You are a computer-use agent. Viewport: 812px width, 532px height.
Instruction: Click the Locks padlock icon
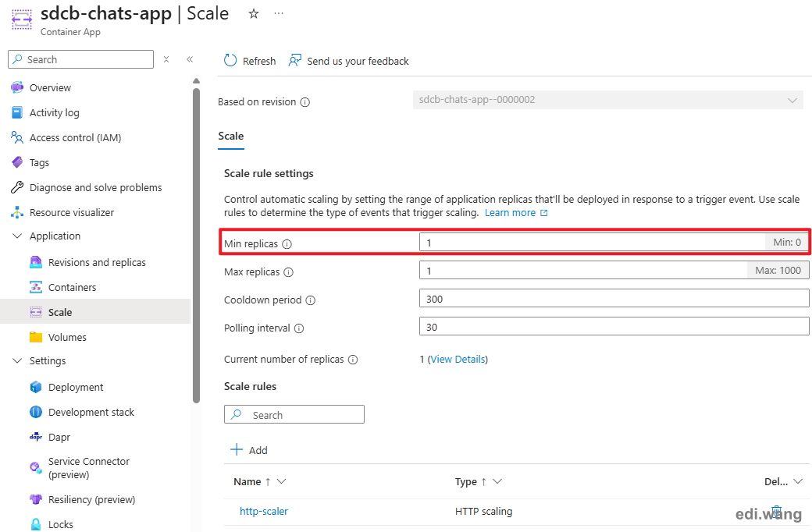(36, 524)
